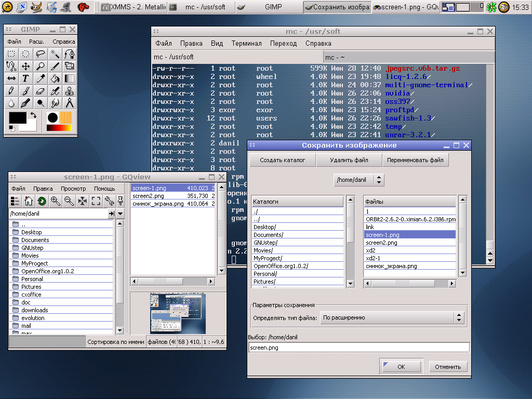Click the Home folder icon in GQview
Screen dimensions: 532x399
[29, 201]
